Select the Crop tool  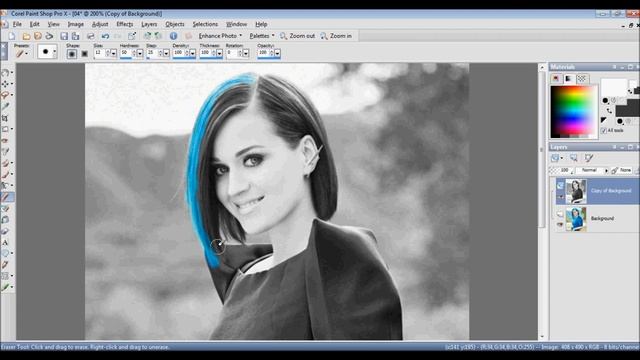(5, 118)
